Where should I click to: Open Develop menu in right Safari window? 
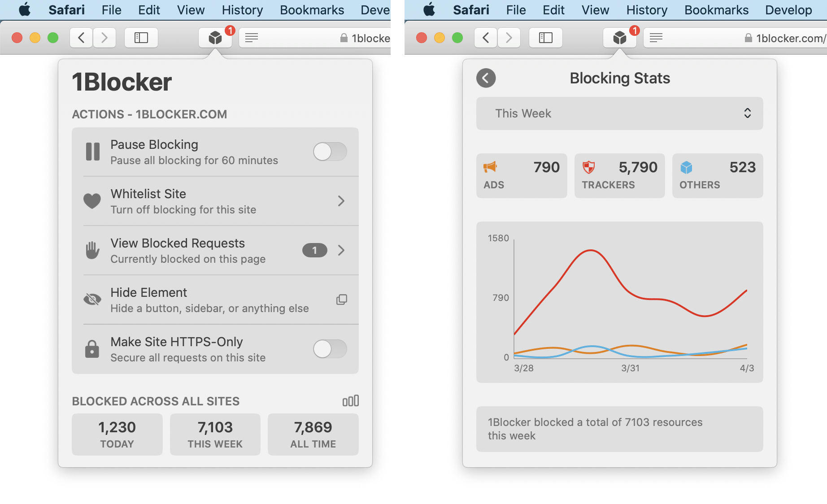tap(789, 10)
